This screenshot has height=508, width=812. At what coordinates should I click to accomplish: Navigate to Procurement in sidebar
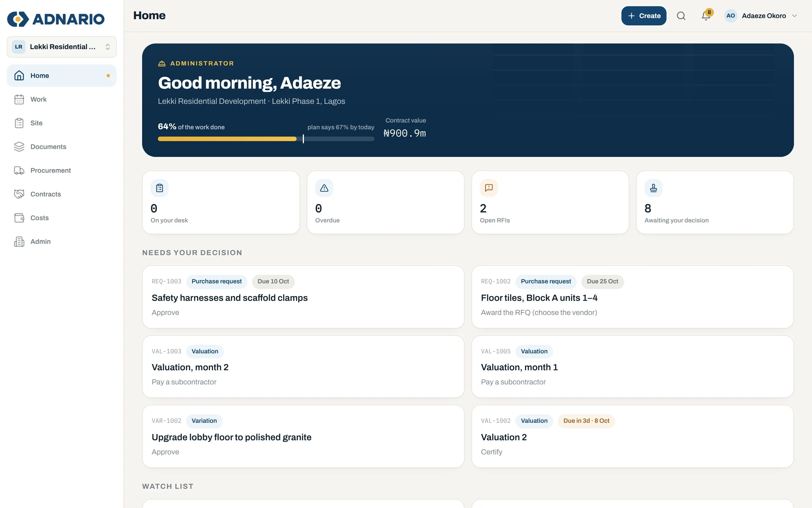click(x=62, y=170)
